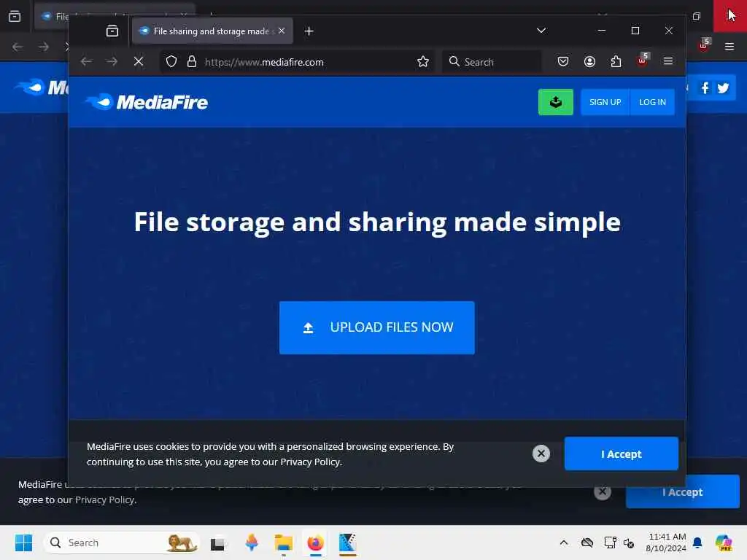Open background window hamburger menu
This screenshot has width=747, height=560.
point(729,46)
